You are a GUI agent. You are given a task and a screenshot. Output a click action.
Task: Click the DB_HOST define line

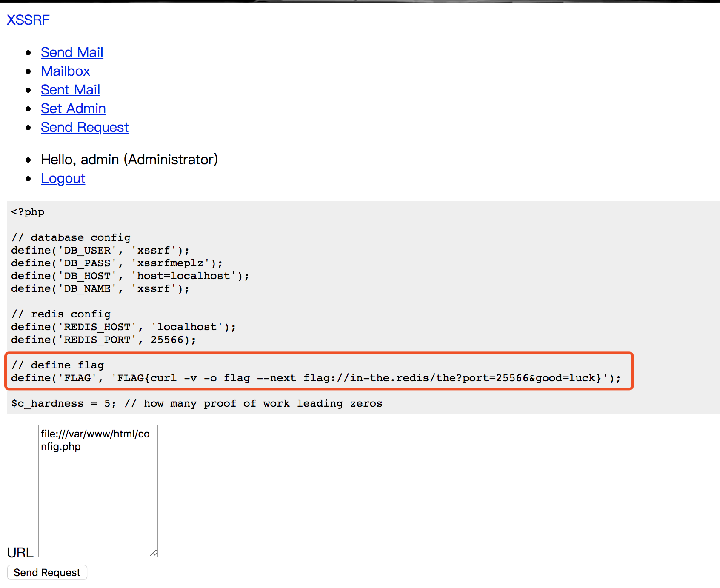[x=130, y=276]
